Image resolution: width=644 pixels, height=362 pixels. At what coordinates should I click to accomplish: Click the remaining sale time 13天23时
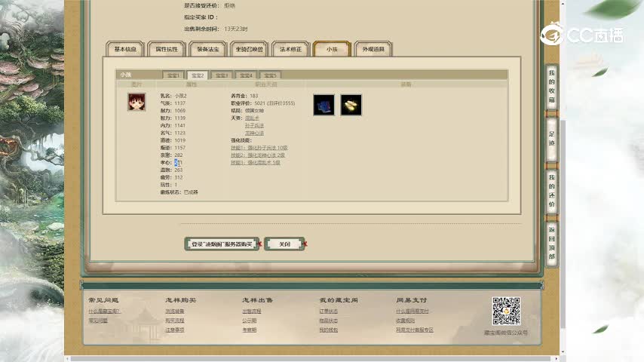[236, 29]
